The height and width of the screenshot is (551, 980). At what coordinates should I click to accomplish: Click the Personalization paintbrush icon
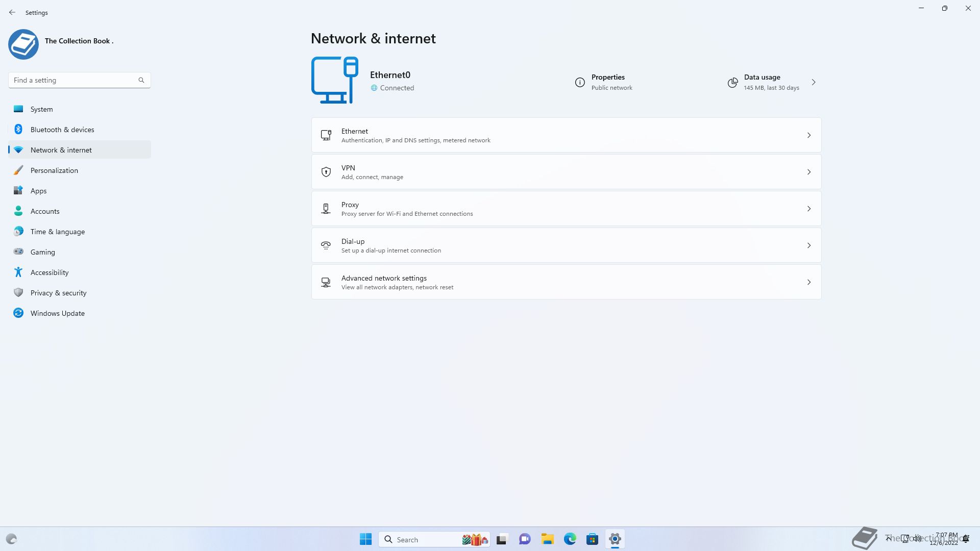pyautogui.click(x=18, y=170)
